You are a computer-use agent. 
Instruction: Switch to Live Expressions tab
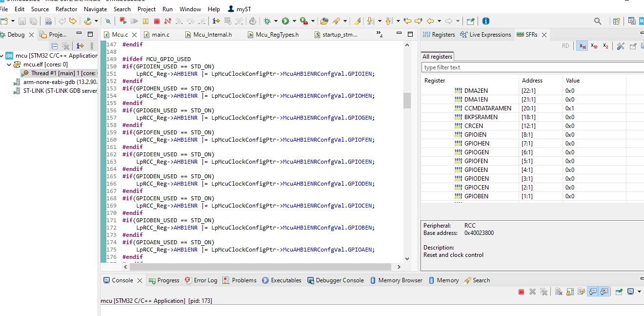click(x=486, y=35)
